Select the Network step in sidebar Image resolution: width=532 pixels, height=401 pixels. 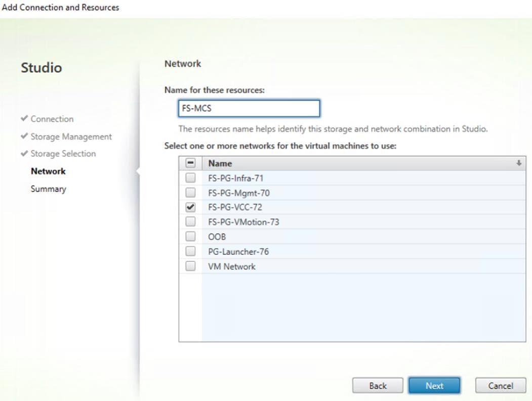tap(48, 171)
